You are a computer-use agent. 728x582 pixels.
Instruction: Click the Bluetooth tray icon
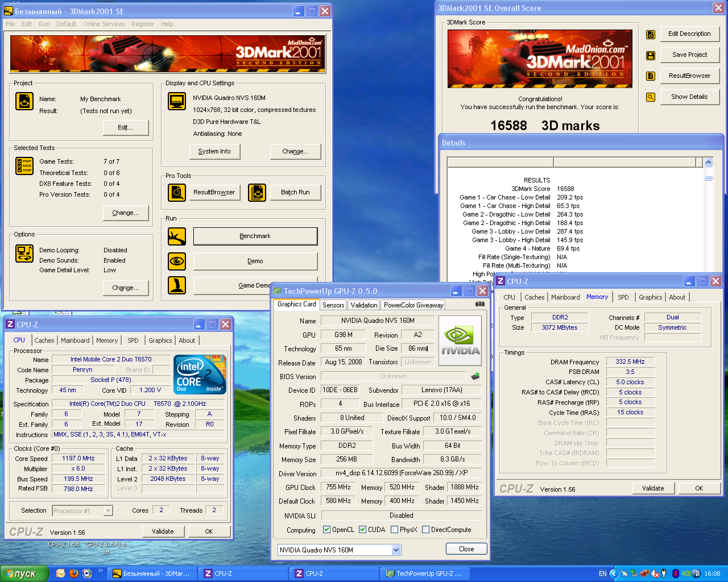click(675, 573)
